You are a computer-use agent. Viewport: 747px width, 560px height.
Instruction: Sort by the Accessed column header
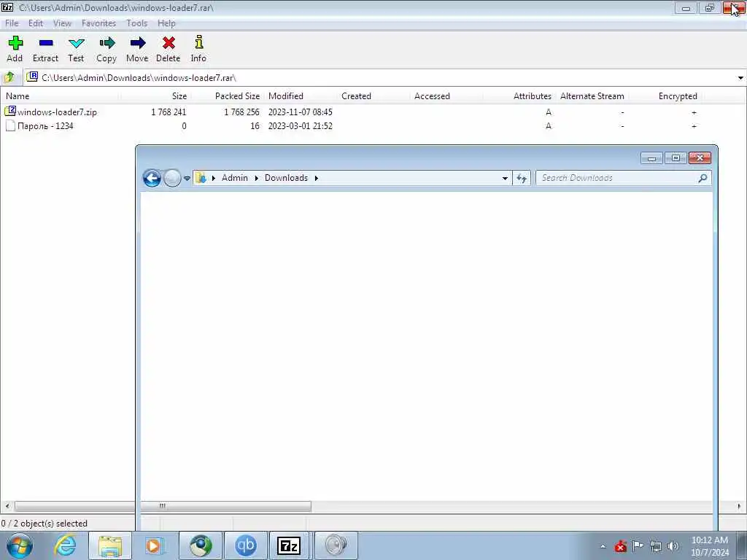coord(446,96)
